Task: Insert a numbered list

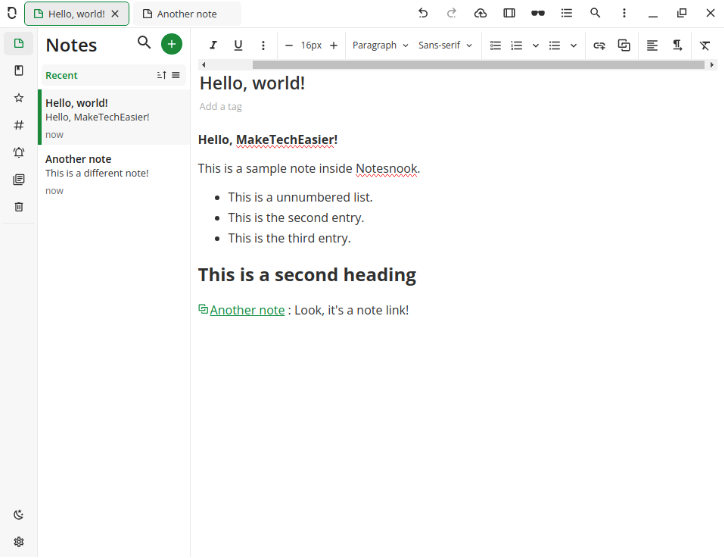Action: pyautogui.click(x=516, y=45)
